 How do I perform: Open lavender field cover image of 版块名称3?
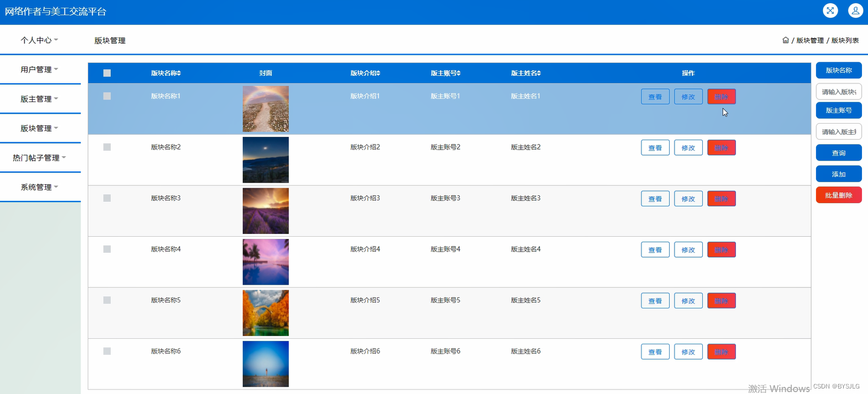(266, 211)
